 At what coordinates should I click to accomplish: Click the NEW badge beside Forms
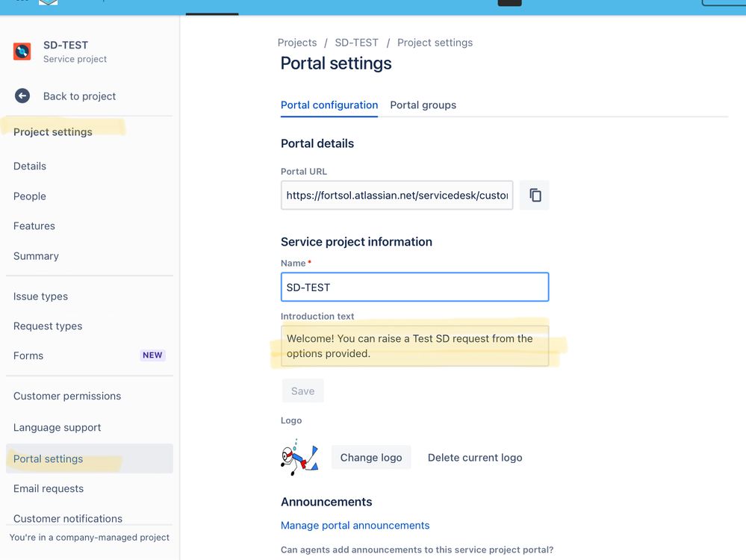pos(152,355)
